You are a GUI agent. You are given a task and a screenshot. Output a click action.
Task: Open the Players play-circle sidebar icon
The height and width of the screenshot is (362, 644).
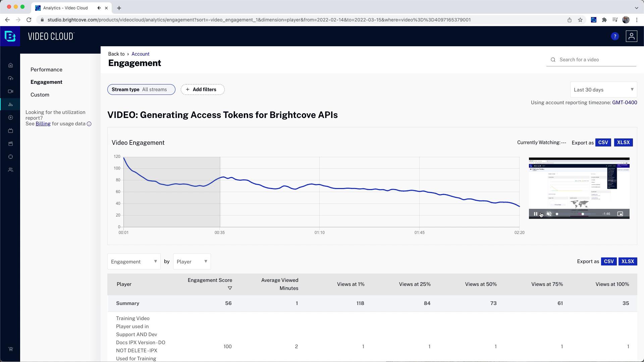(10, 118)
